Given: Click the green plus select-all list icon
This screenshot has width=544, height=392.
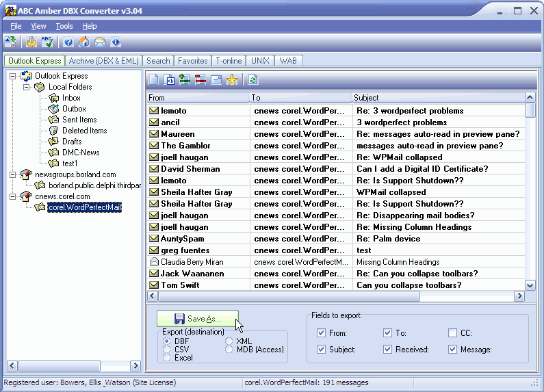Looking at the screenshot, I should point(185,80).
